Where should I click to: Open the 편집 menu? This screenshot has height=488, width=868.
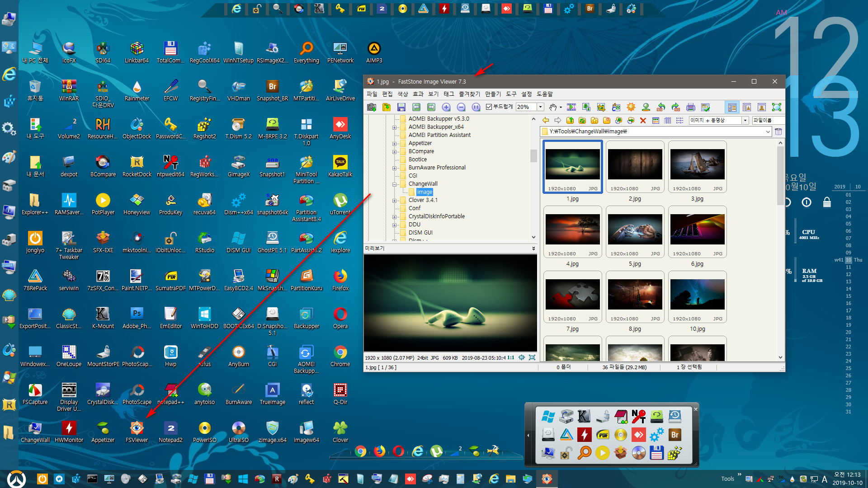[x=387, y=94]
